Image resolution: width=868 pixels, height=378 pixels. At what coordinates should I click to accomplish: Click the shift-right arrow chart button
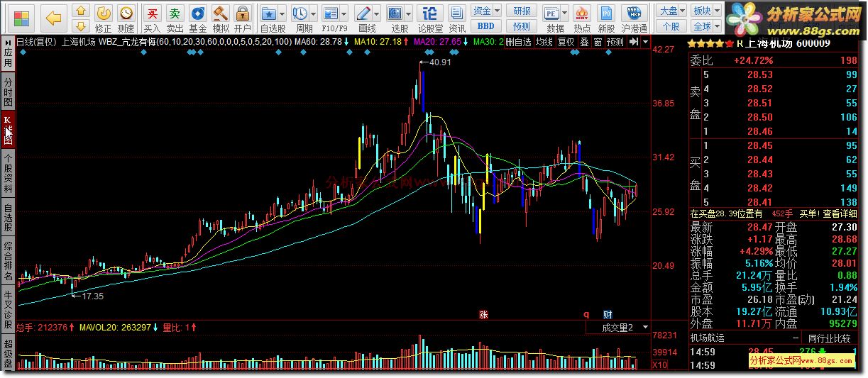[x=633, y=42]
